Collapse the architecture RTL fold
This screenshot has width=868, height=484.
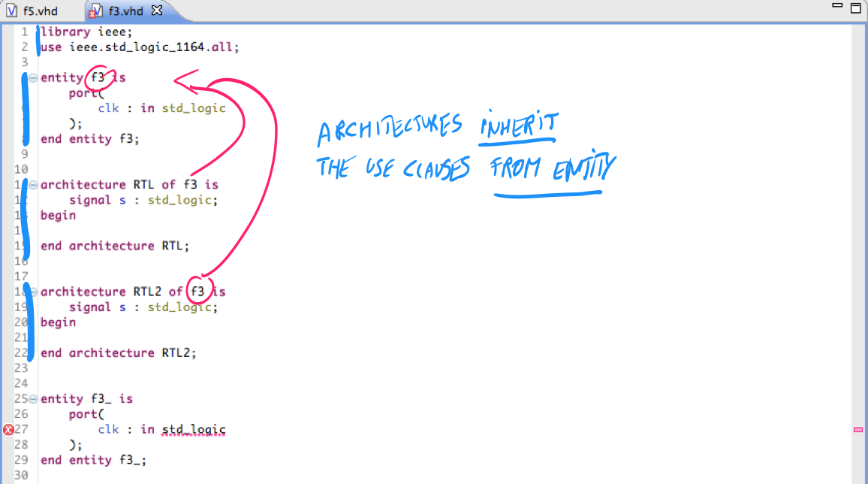point(33,185)
